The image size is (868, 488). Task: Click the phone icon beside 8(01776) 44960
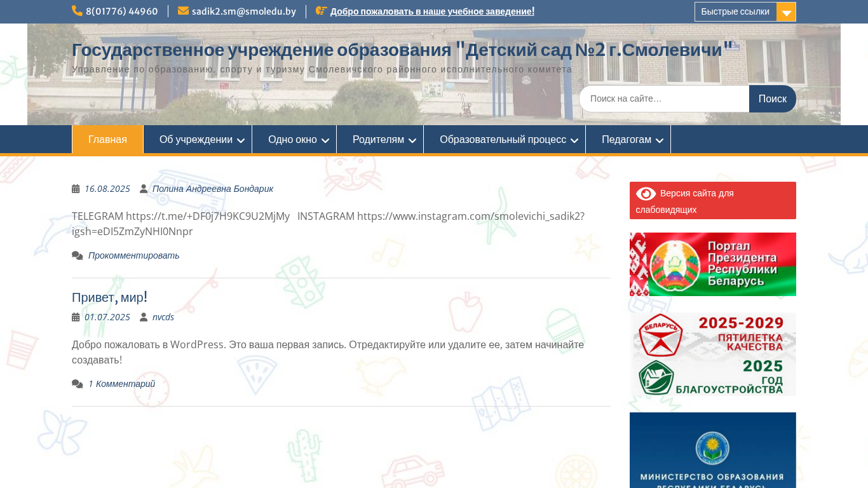[x=77, y=11]
